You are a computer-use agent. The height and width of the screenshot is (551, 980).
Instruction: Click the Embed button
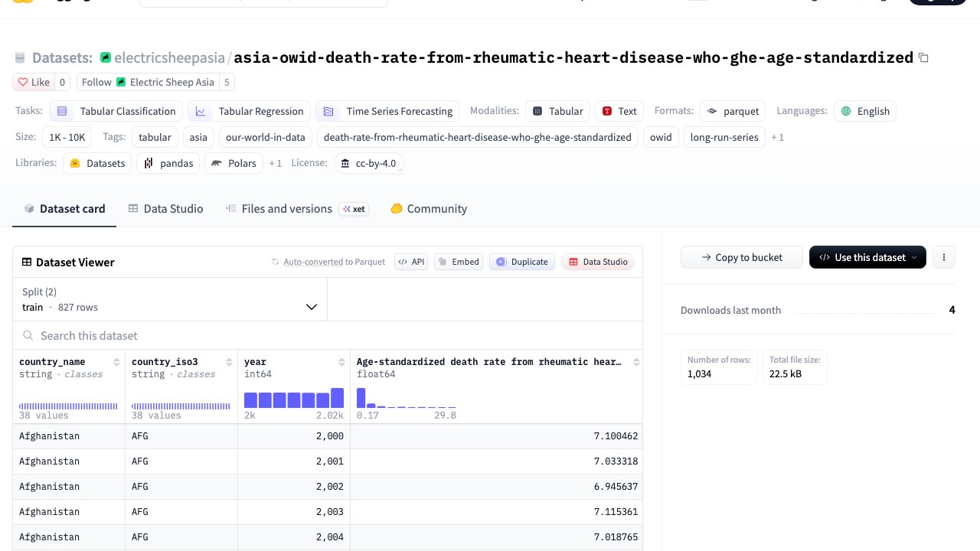click(x=458, y=262)
